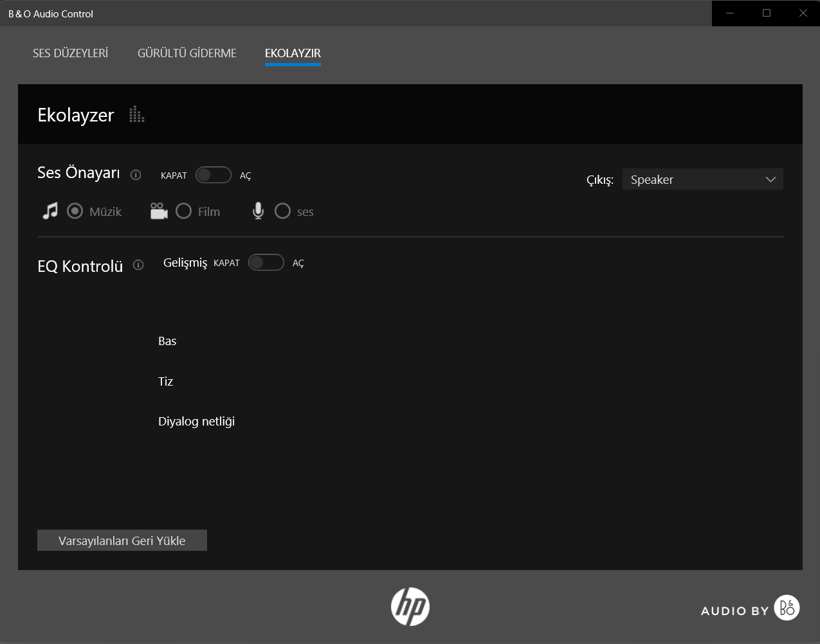
Task: Click the equalizer bars icon beside Ekolayzer
Action: pos(136,114)
